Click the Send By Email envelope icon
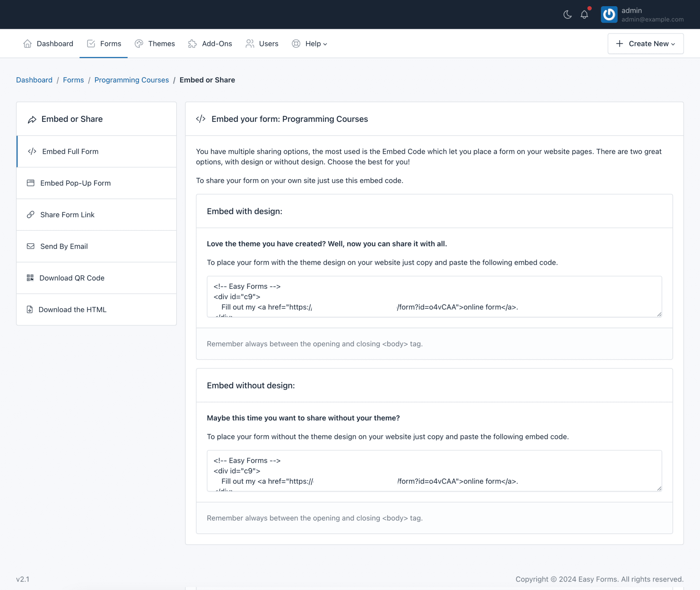The height and width of the screenshot is (590, 700). pyautogui.click(x=31, y=246)
